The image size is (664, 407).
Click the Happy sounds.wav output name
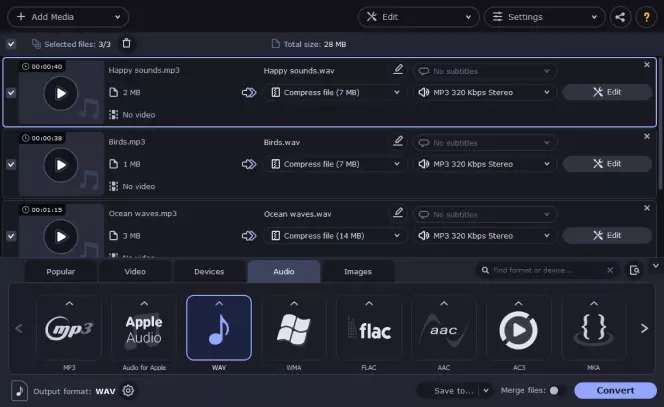click(299, 71)
